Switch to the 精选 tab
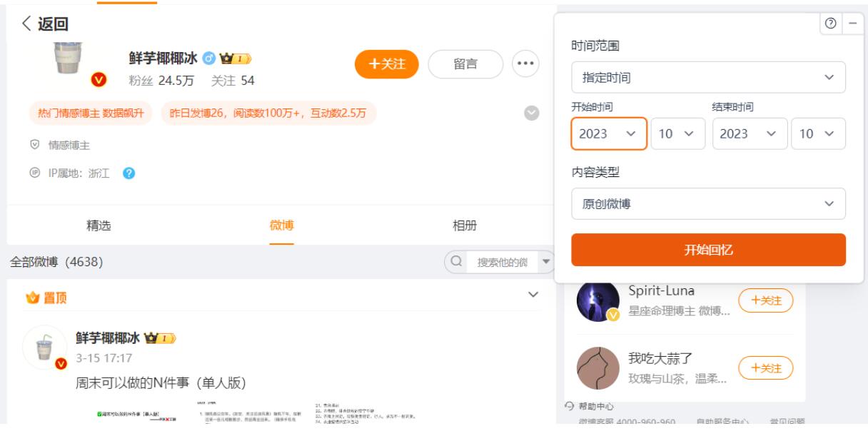The image size is (868, 441). [99, 226]
